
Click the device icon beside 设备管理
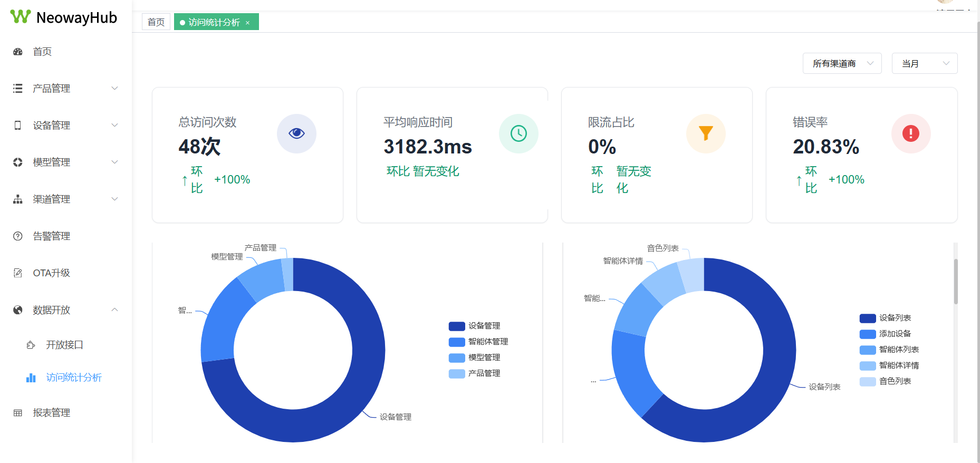[x=18, y=126]
